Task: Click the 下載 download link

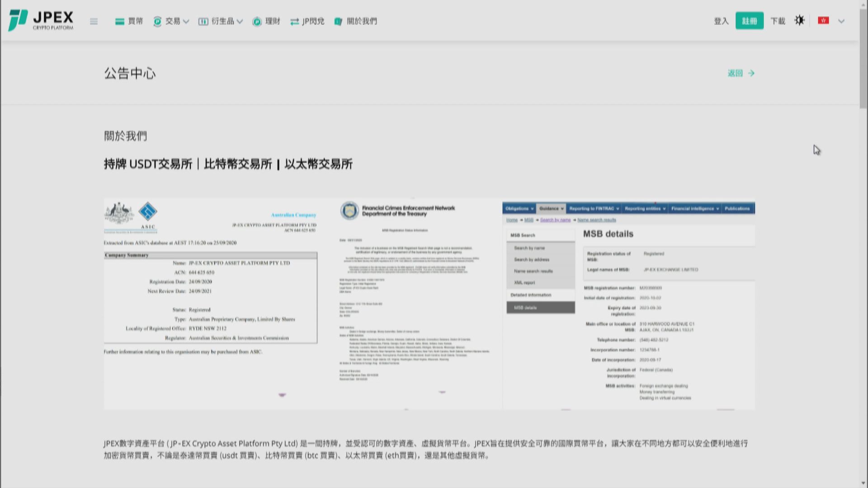Action: (x=778, y=21)
